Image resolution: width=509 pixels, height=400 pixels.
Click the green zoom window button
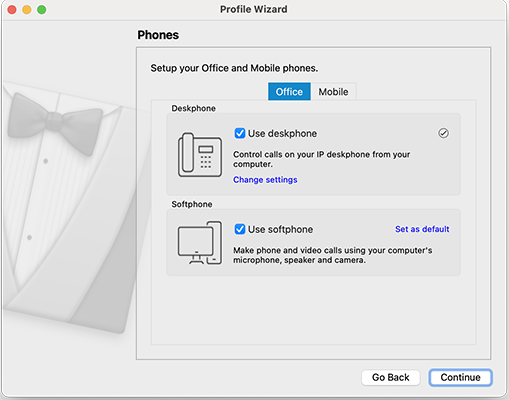[42, 10]
